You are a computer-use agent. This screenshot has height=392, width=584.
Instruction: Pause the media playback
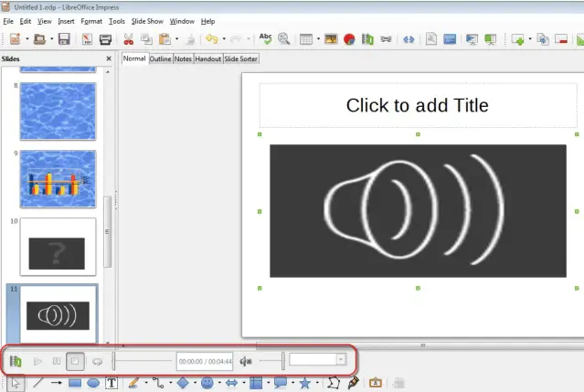[x=57, y=361]
